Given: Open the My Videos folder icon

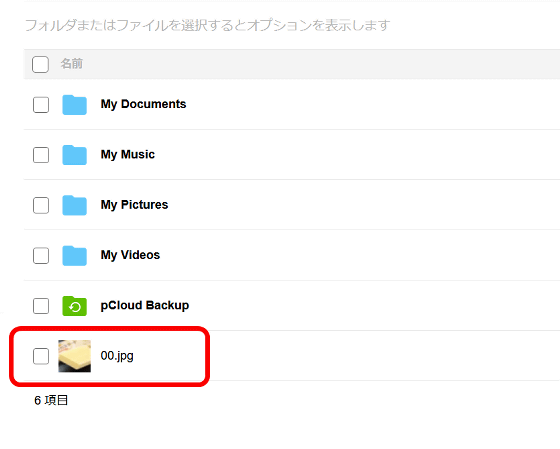Looking at the screenshot, I should [74, 256].
